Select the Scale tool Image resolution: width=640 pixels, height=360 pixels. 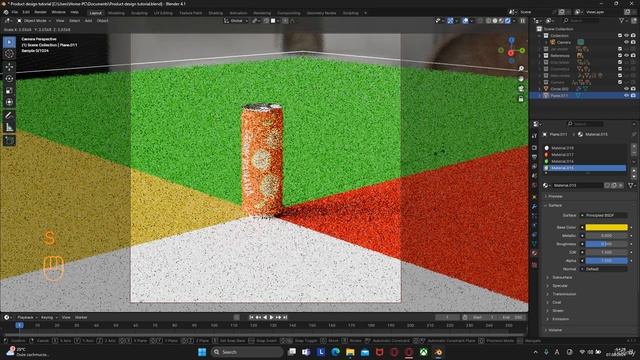tap(9, 91)
